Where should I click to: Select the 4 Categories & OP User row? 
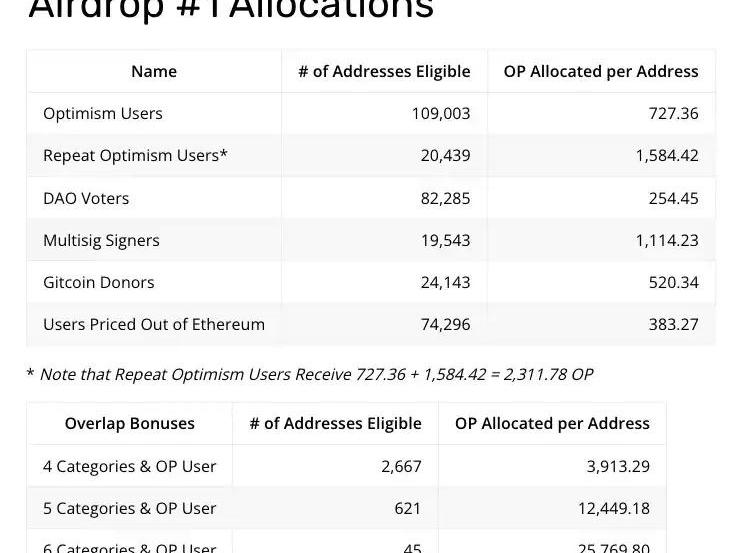(130, 466)
